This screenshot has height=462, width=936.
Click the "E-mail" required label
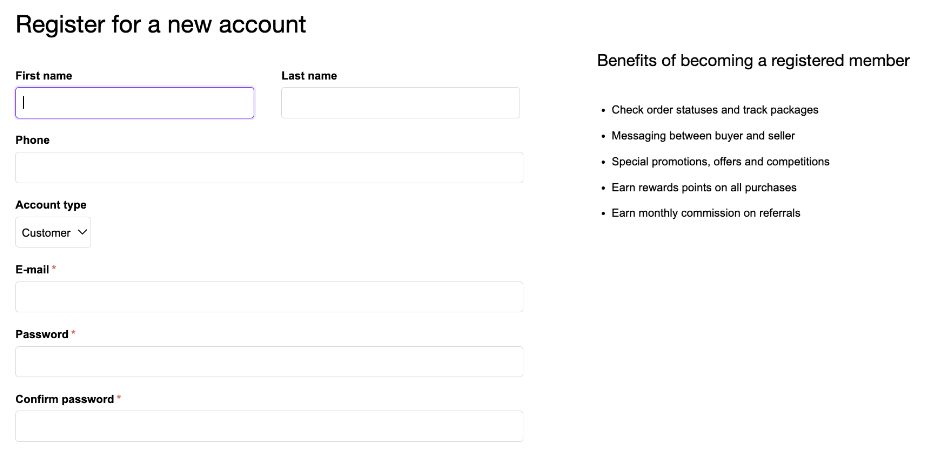pos(33,270)
